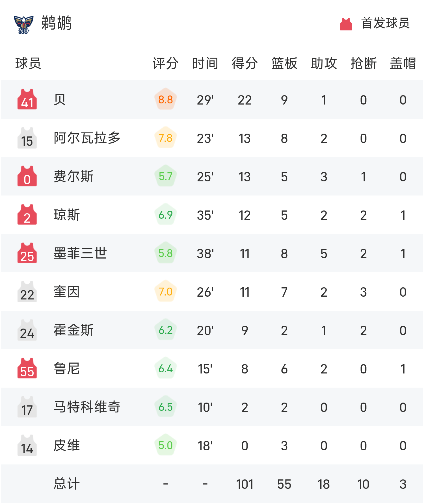Sort by 得分 column header
This screenshot has width=424, height=504.
245,63
